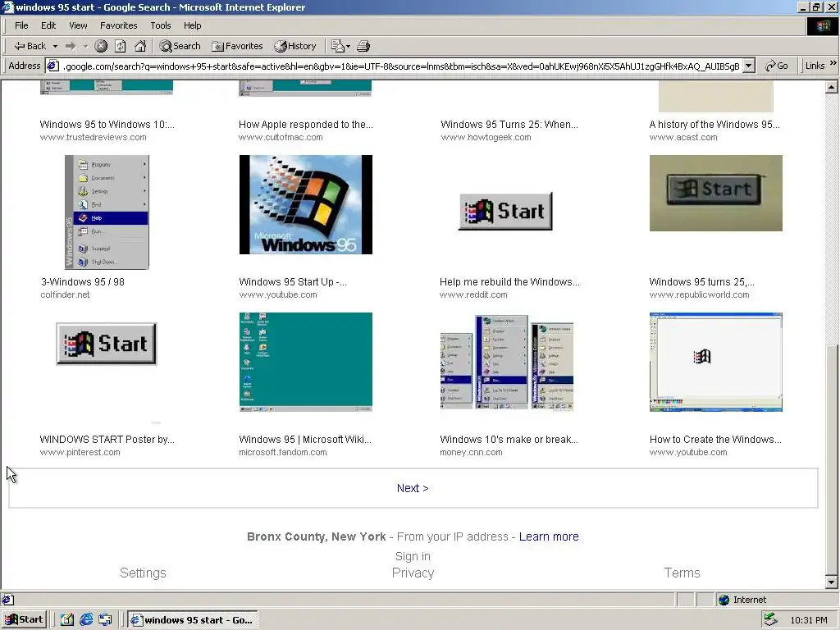Click the scrollbar up arrow
Screen dimensions: 840x630
pyautogui.click(x=832, y=87)
